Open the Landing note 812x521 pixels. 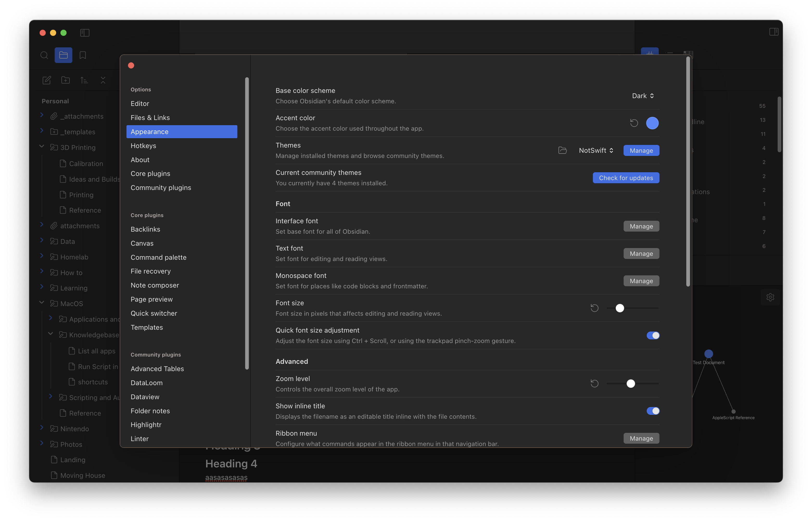coord(73,460)
